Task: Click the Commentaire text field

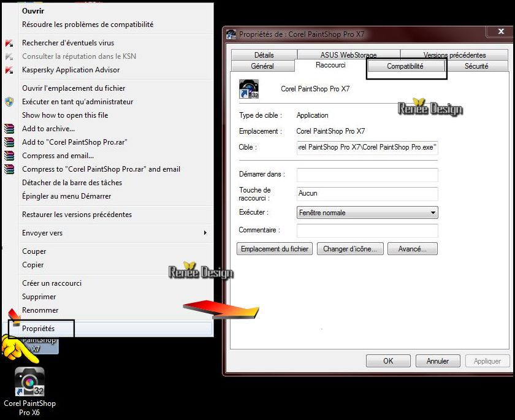Action: click(x=367, y=231)
